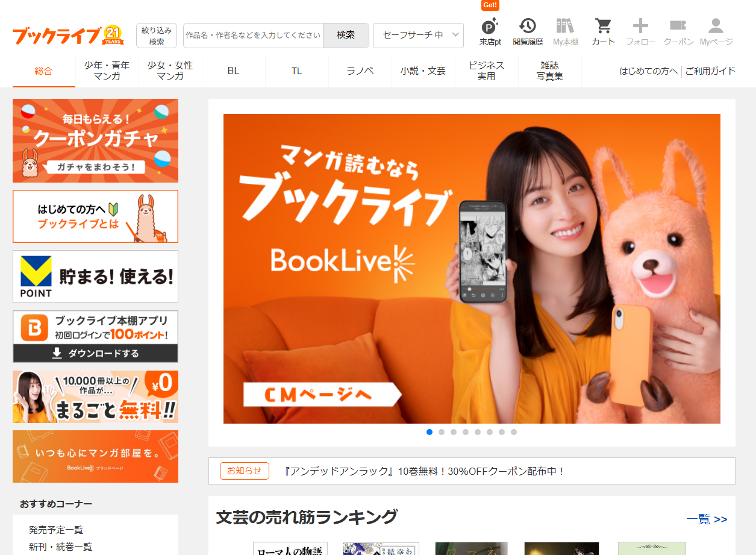This screenshot has width=756, height=555.
Task: Select the sixth carousel dot
Action: tap(490, 432)
